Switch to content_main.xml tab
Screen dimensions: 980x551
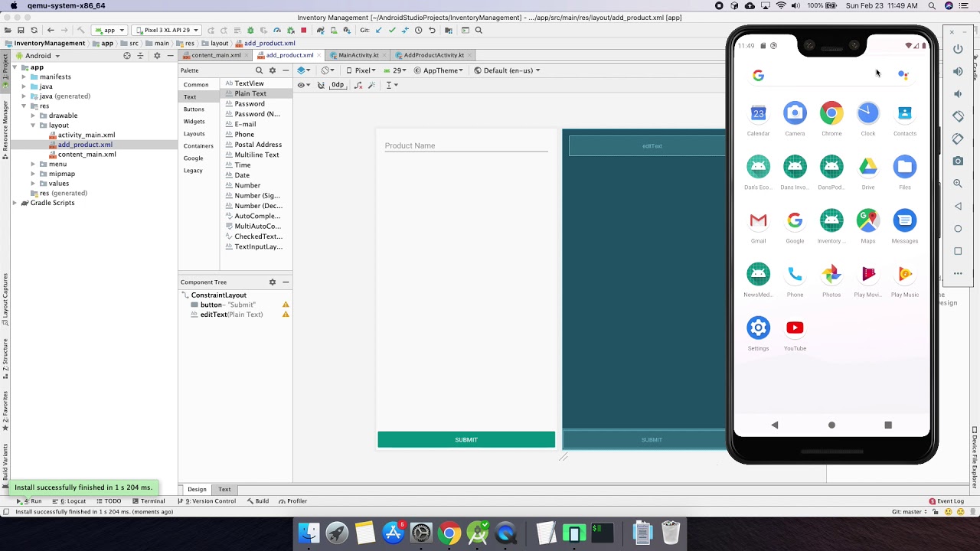click(x=215, y=55)
